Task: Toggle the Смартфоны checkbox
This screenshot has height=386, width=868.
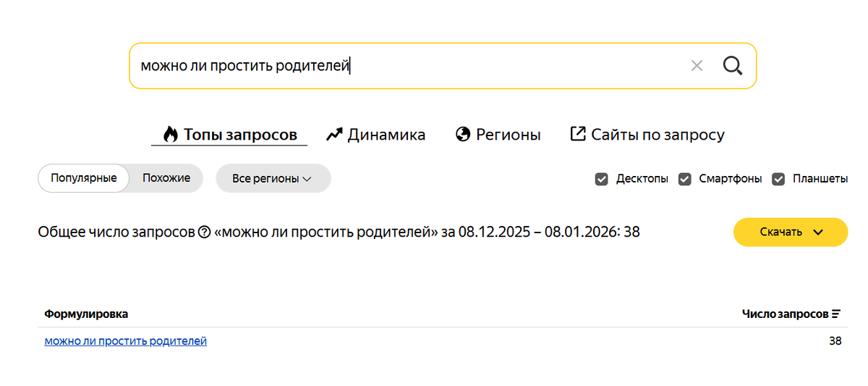Action: click(684, 179)
